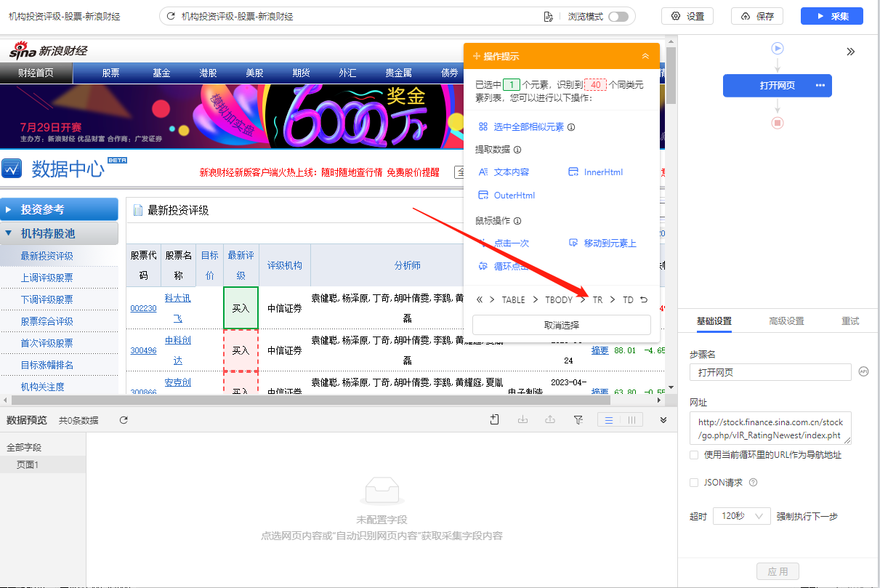880x588 pixels.
Task: Click export upload icon in preview toolbar
Action: tap(550, 419)
